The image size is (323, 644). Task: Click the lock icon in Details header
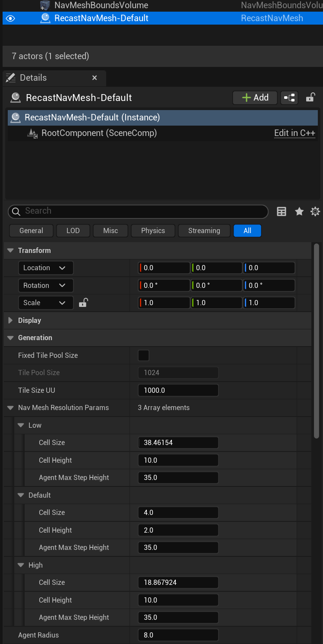[x=310, y=98]
